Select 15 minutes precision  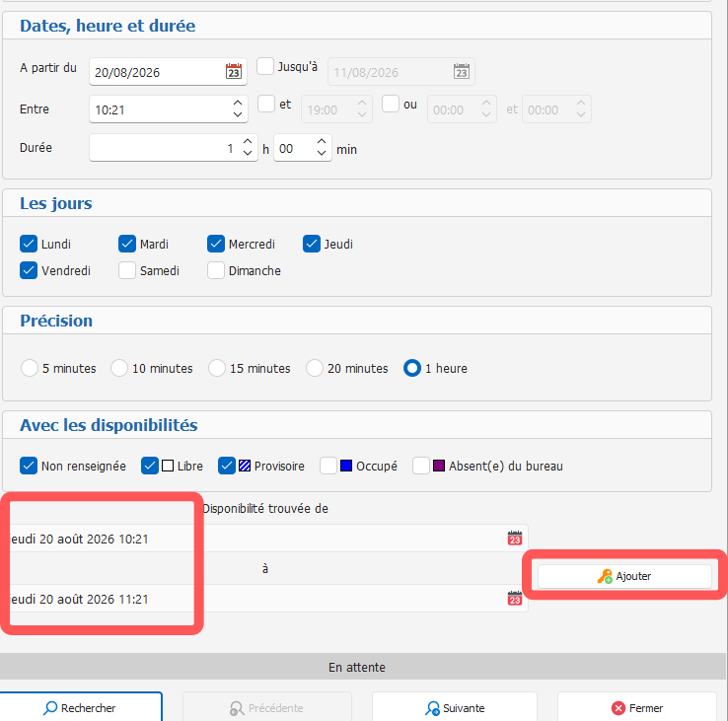217,368
